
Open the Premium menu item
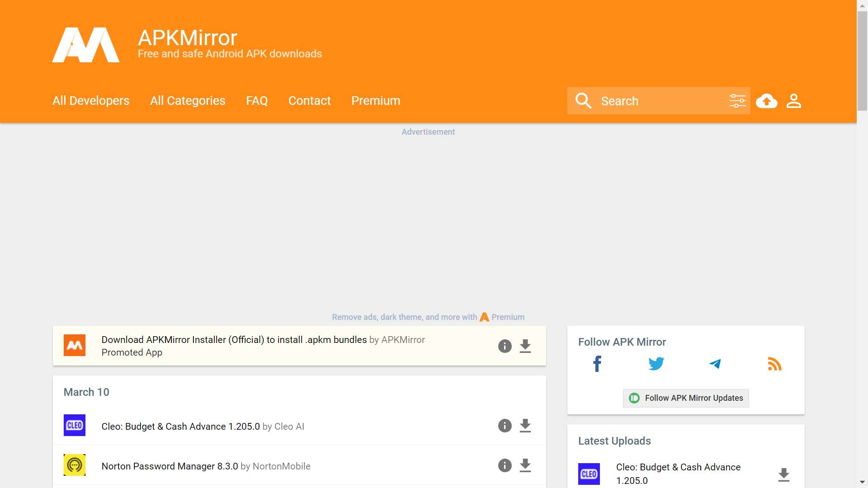point(376,100)
